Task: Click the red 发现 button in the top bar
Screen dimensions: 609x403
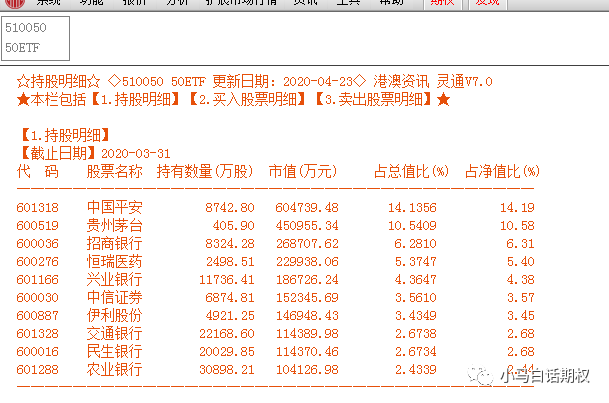Action: coord(487,3)
